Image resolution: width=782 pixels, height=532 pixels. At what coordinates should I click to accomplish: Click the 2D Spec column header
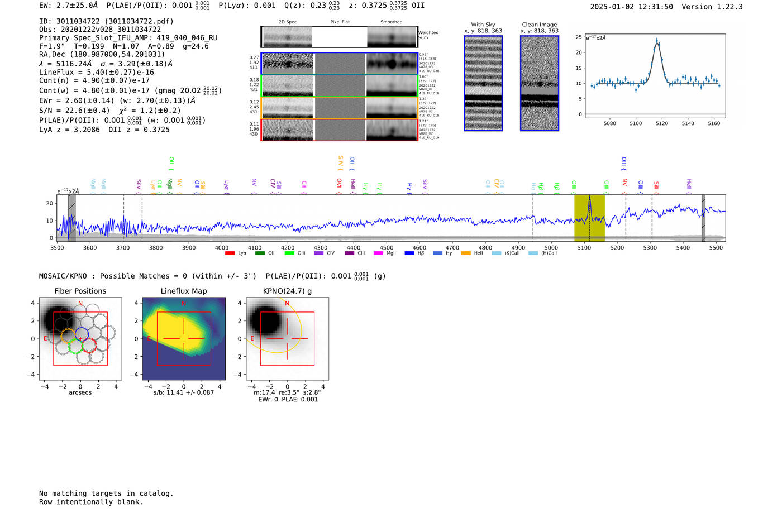[288, 22]
